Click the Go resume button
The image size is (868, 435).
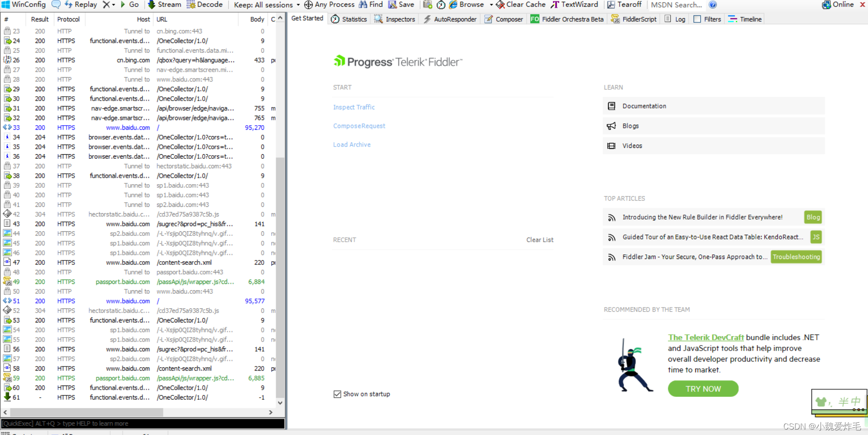tap(130, 5)
